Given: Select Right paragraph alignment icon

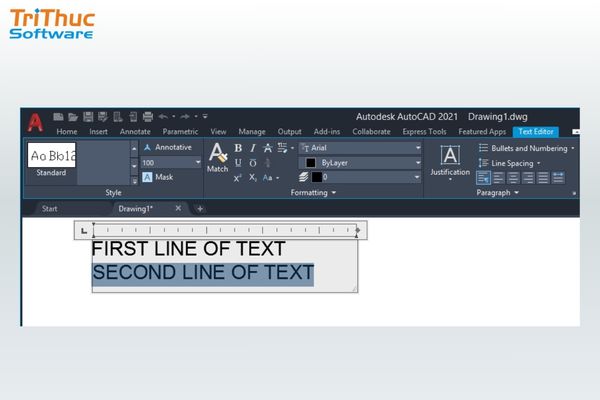Looking at the screenshot, I should pos(528,178).
